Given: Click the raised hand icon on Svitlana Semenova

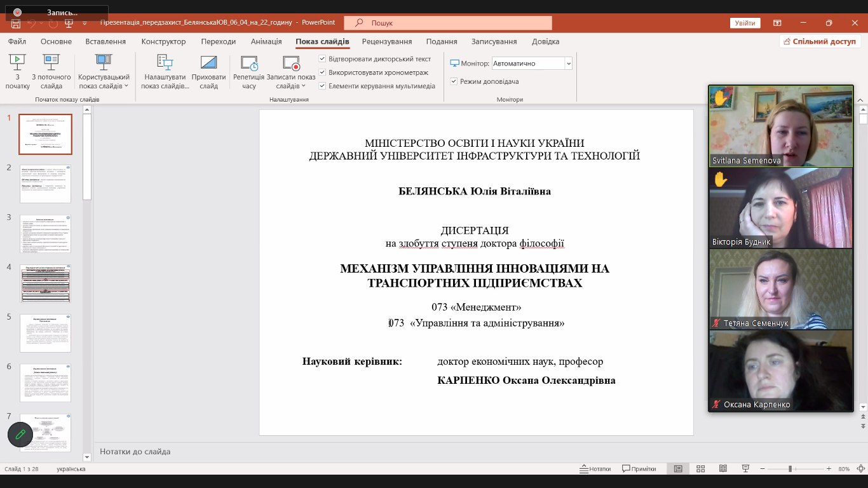Looking at the screenshot, I should click(720, 97).
